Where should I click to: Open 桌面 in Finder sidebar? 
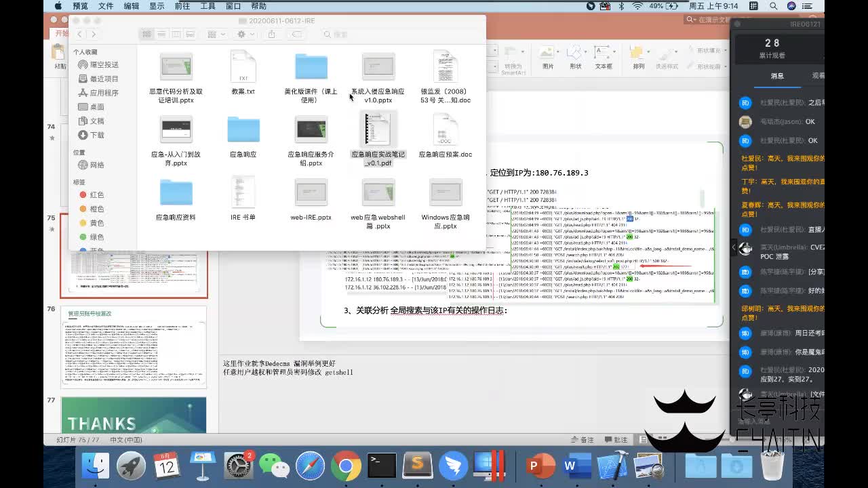[x=92, y=106]
